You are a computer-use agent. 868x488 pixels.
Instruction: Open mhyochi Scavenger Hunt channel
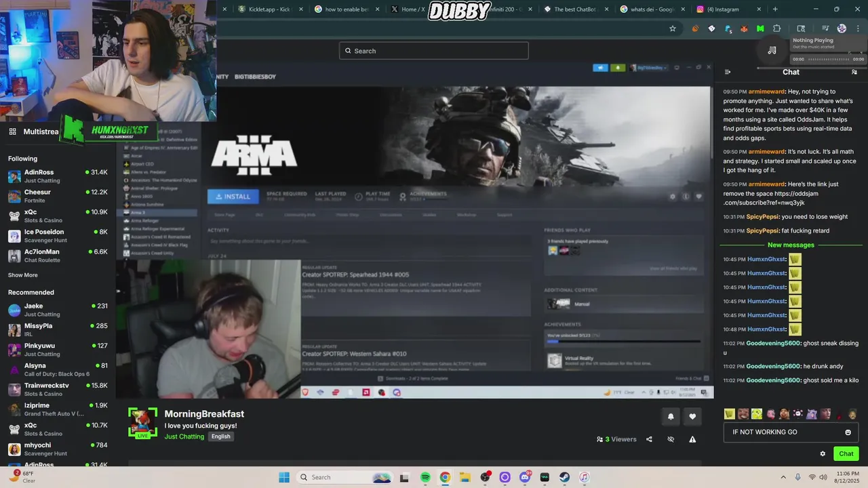pos(58,449)
